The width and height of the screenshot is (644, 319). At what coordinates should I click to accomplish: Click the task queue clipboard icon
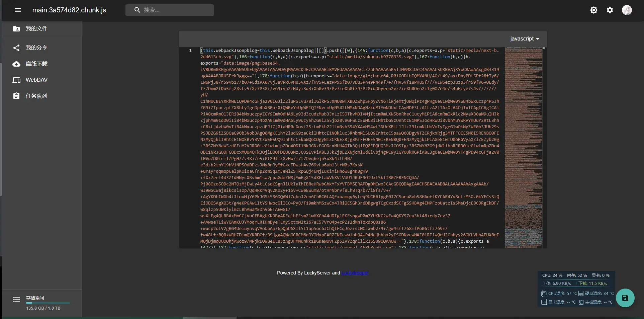16,96
